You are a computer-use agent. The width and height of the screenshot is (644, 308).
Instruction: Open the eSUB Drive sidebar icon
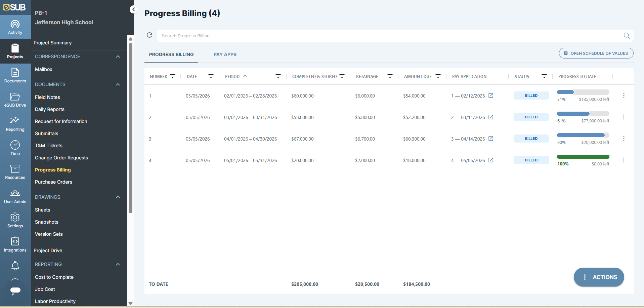(15, 100)
